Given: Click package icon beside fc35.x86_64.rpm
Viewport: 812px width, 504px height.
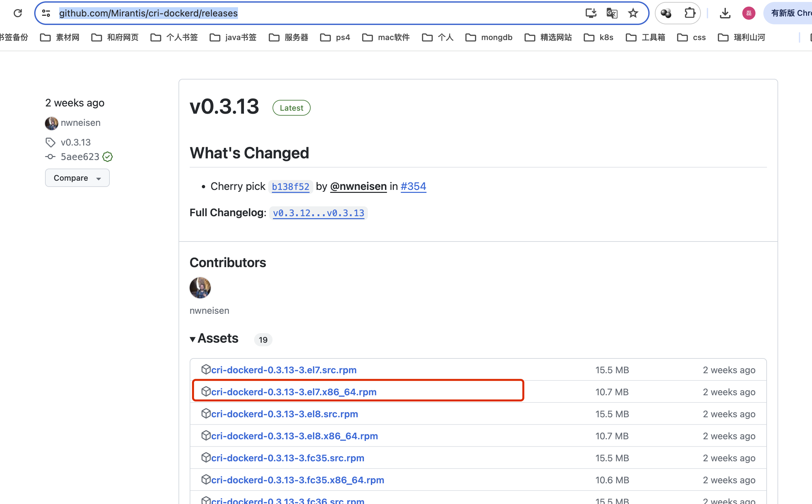Looking at the screenshot, I should pyautogui.click(x=206, y=479).
